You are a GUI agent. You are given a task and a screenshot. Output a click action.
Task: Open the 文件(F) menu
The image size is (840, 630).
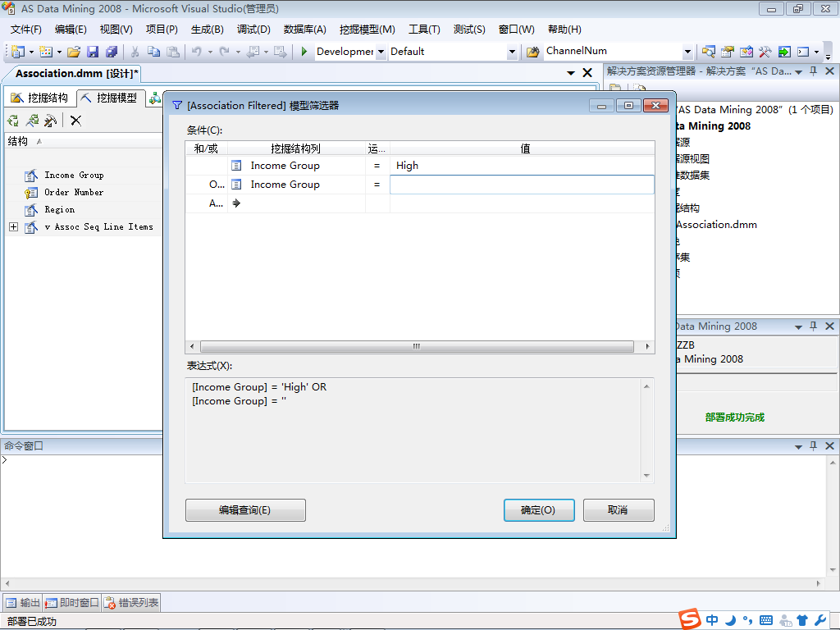coord(25,30)
